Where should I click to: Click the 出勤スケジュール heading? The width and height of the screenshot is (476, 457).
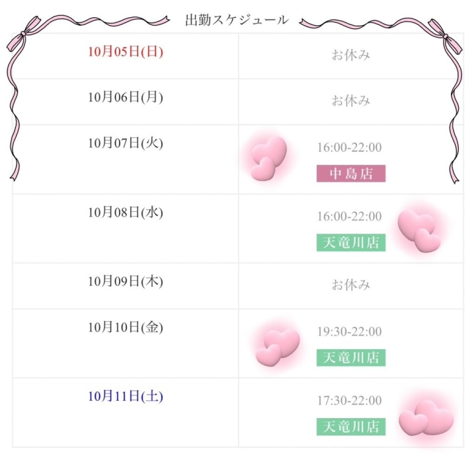tap(237, 20)
